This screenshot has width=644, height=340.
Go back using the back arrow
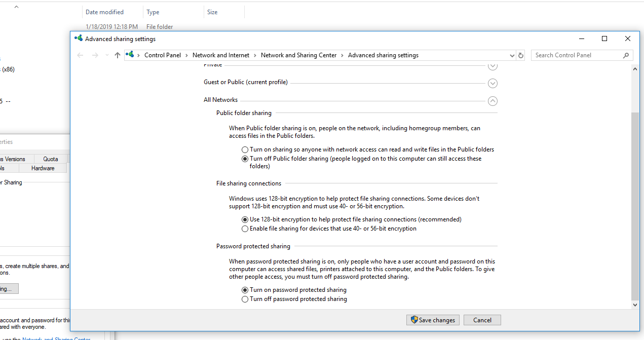(80, 55)
